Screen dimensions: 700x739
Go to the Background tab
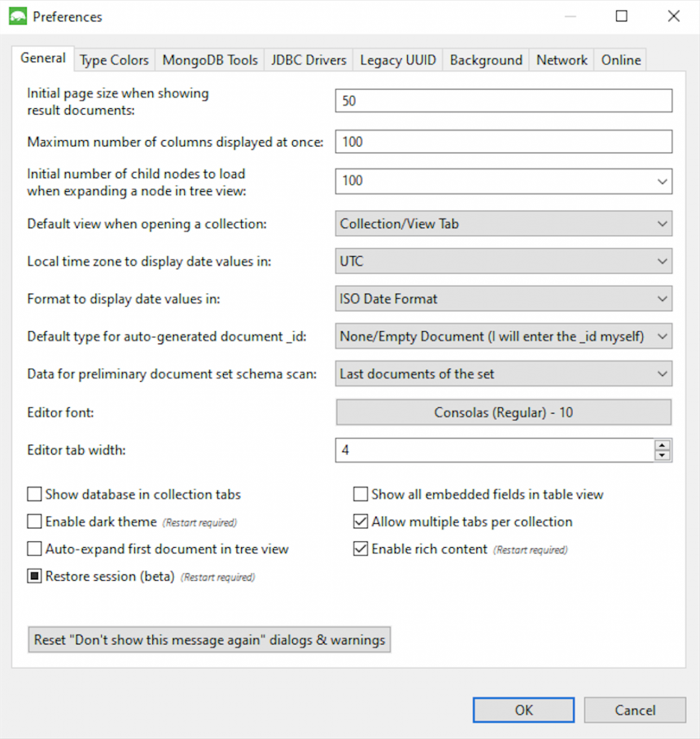click(x=486, y=60)
